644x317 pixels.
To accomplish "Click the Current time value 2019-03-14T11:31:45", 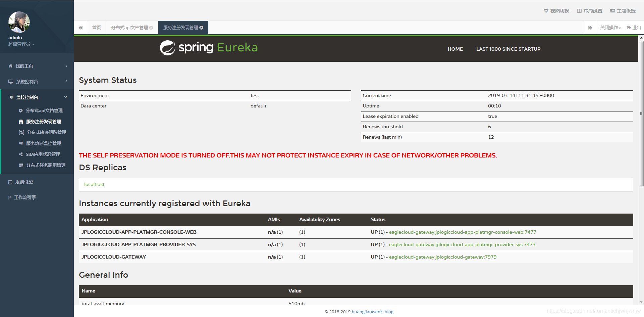I will tap(521, 95).
